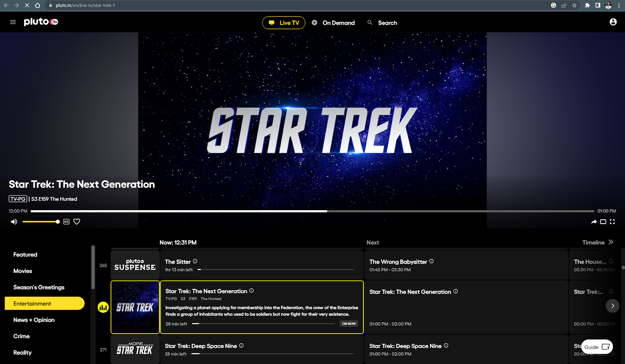Select The House... program at 03:30 PM
The width and height of the screenshot is (625, 364).
tap(594, 265)
